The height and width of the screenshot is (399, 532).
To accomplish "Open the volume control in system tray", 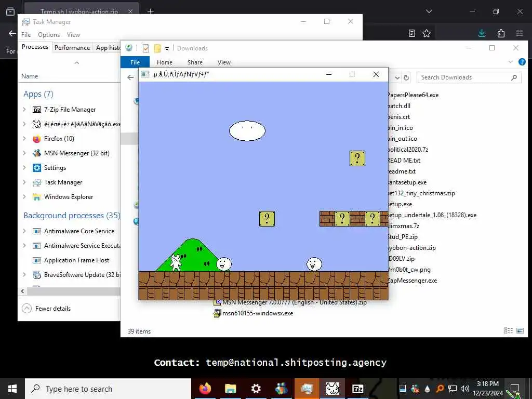I will [465, 389].
